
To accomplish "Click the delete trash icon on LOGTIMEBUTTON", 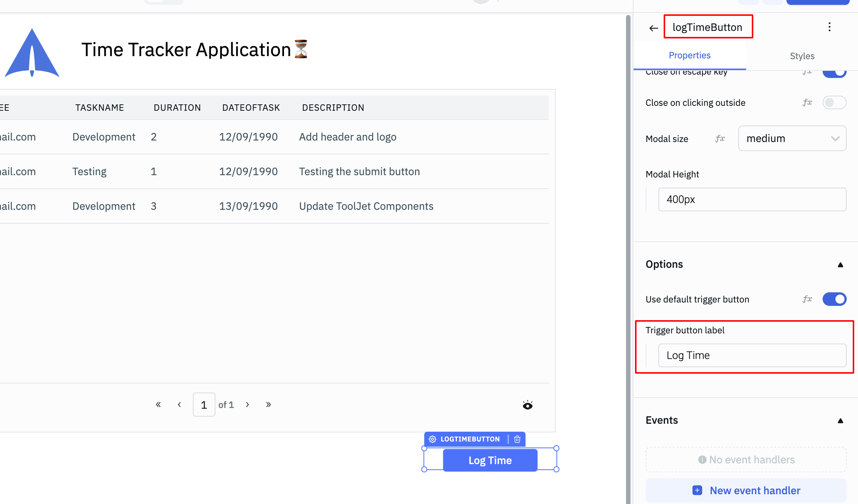I will pos(517,439).
